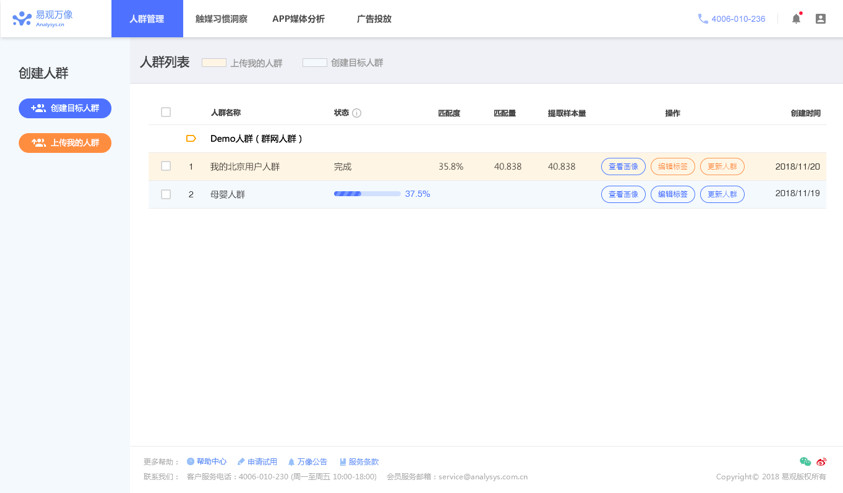Open the Weibo icon in footer
Viewport: 843px width, 493px height.
pyautogui.click(x=821, y=461)
